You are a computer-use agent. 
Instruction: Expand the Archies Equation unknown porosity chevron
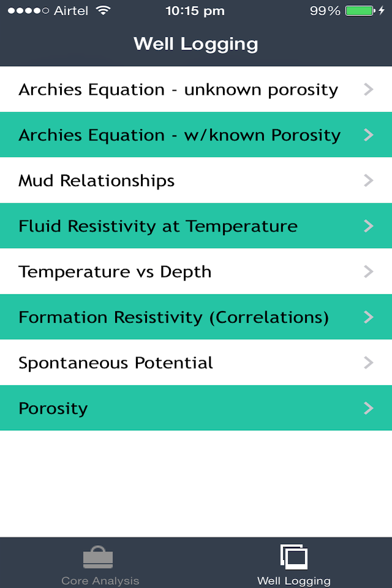[368, 89]
